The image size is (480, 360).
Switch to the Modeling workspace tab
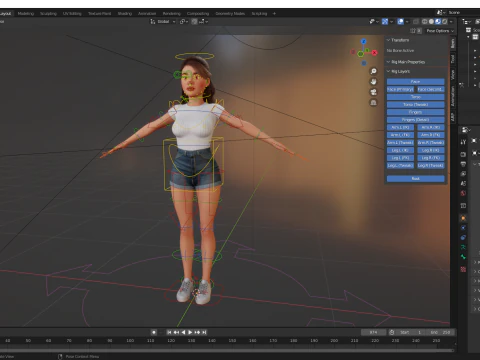point(26,14)
